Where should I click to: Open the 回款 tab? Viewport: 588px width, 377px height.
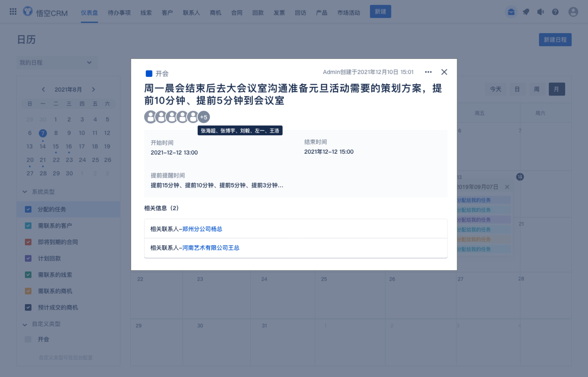click(258, 13)
